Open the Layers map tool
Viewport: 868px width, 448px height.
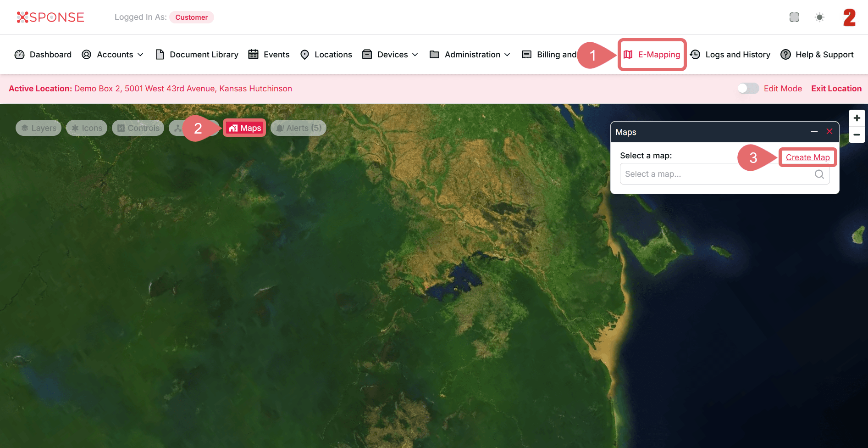[x=39, y=128]
